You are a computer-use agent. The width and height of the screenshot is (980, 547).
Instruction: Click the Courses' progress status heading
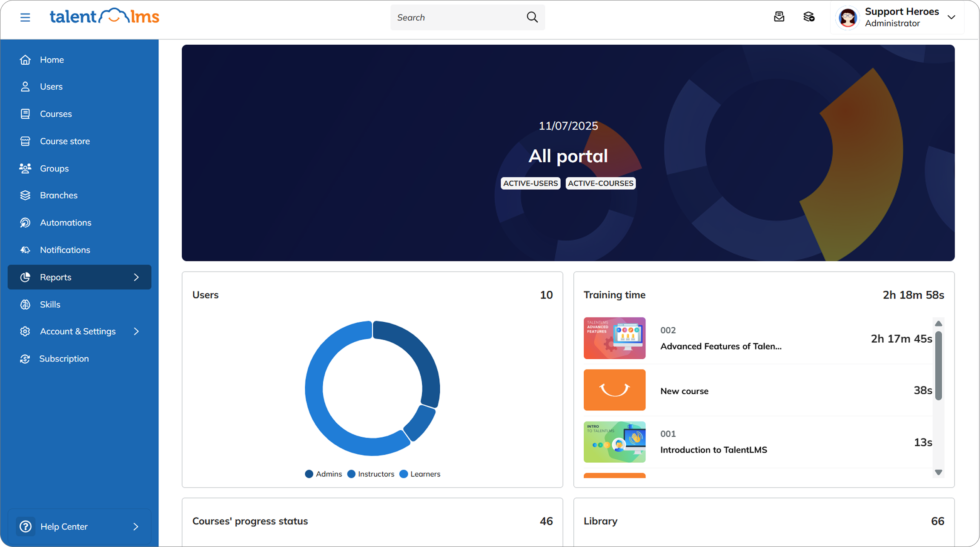point(250,521)
